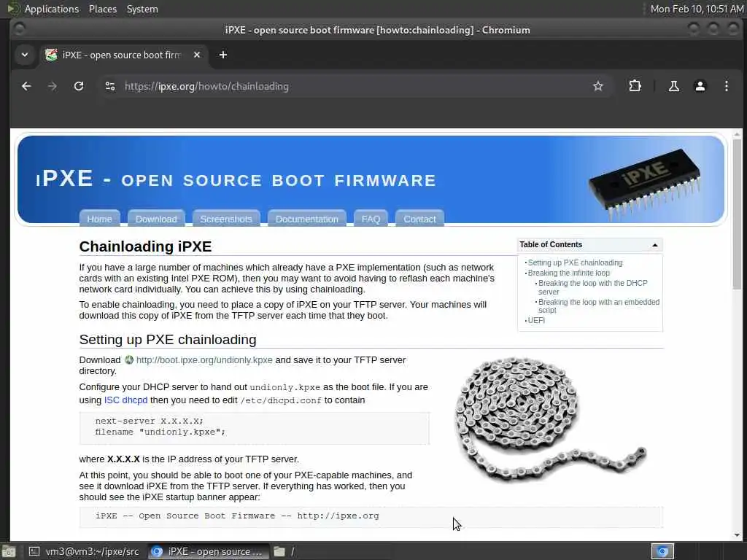This screenshot has width=747, height=560.
Task: Click the Setting up PXE chainloading heading
Action: coord(168,340)
